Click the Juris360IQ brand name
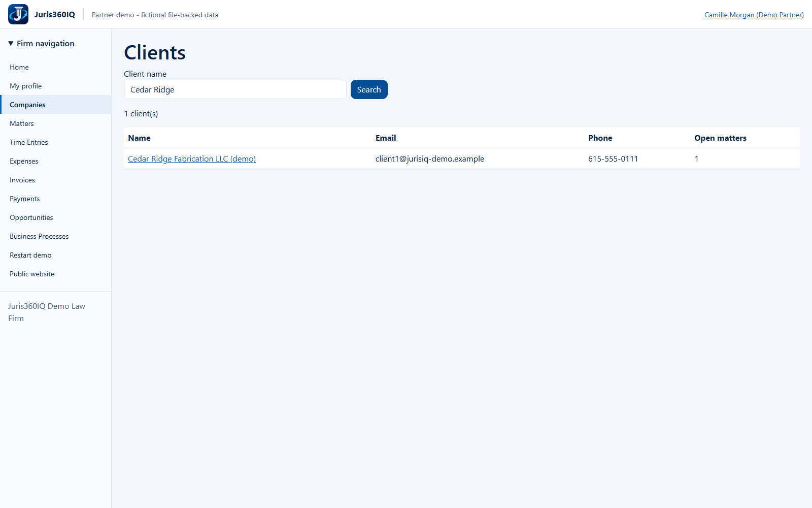The height and width of the screenshot is (508, 812). tap(55, 14)
